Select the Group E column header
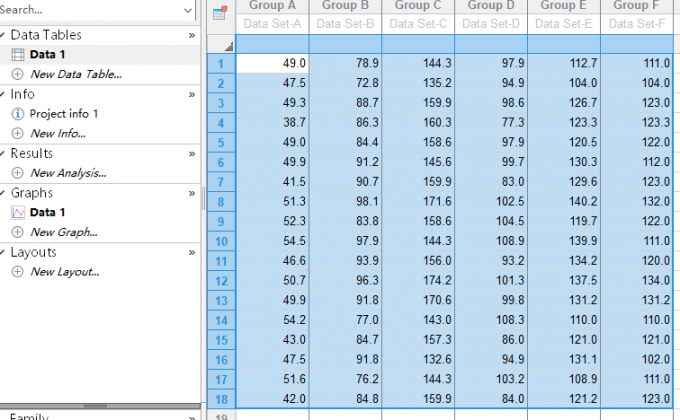This screenshot has height=420, width=680. point(564,6)
